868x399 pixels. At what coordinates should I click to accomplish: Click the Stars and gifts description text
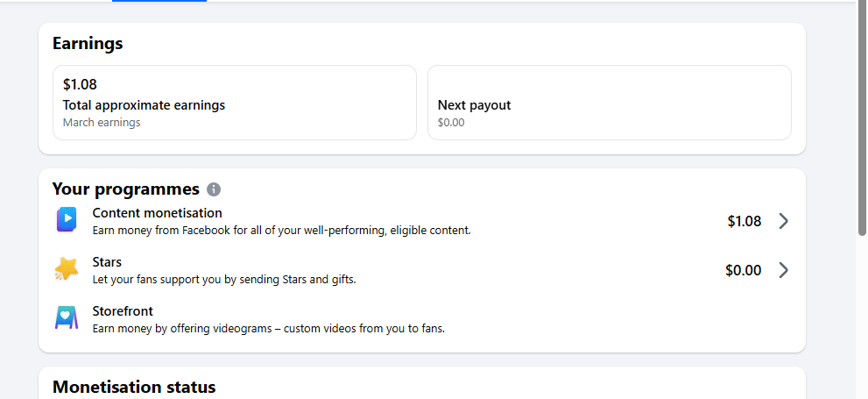point(223,280)
